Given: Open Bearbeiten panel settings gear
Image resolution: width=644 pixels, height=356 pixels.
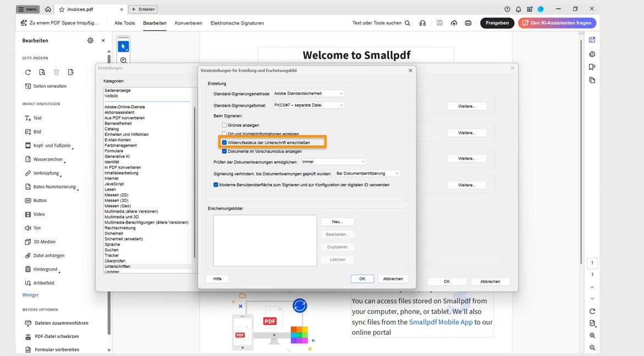Looking at the screenshot, I should click(x=90, y=40).
